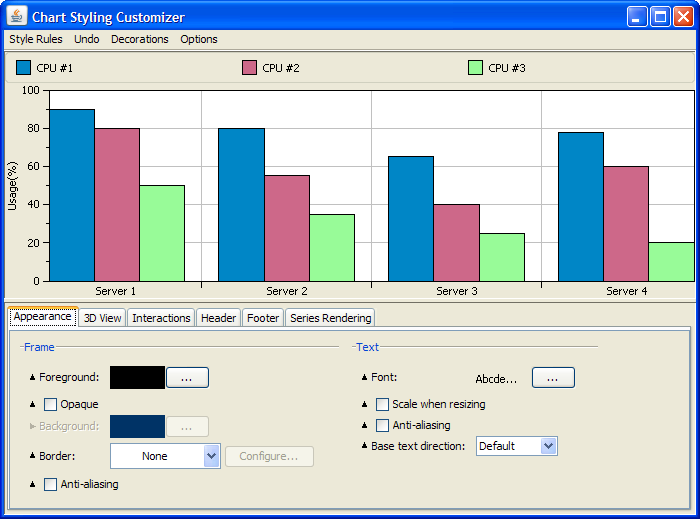Click the Server 1 CPU #1 blue bar
This screenshot has height=519, width=700.
click(x=72, y=195)
